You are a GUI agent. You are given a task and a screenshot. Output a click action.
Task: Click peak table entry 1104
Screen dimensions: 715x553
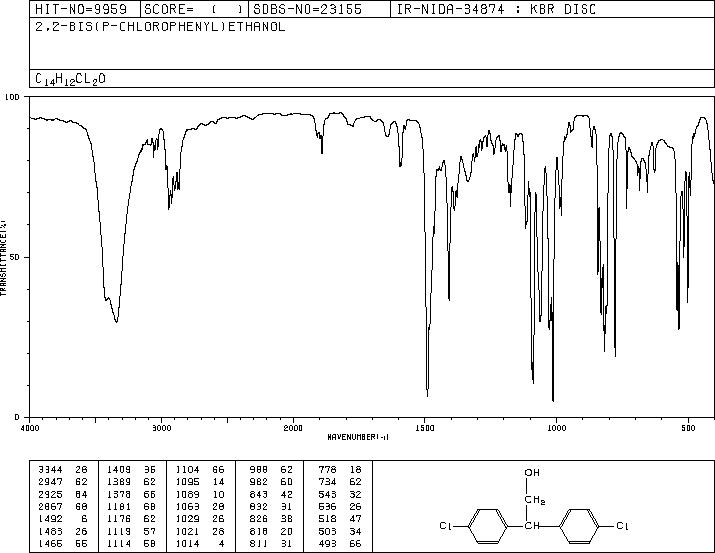click(187, 470)
